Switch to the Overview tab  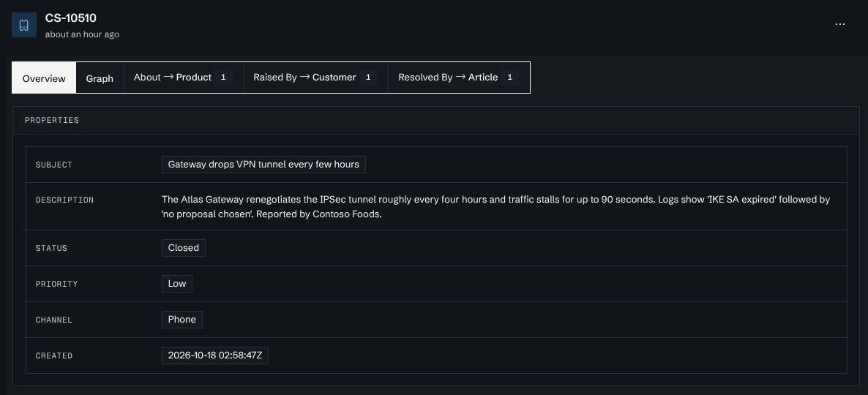[x=44, y=78]
